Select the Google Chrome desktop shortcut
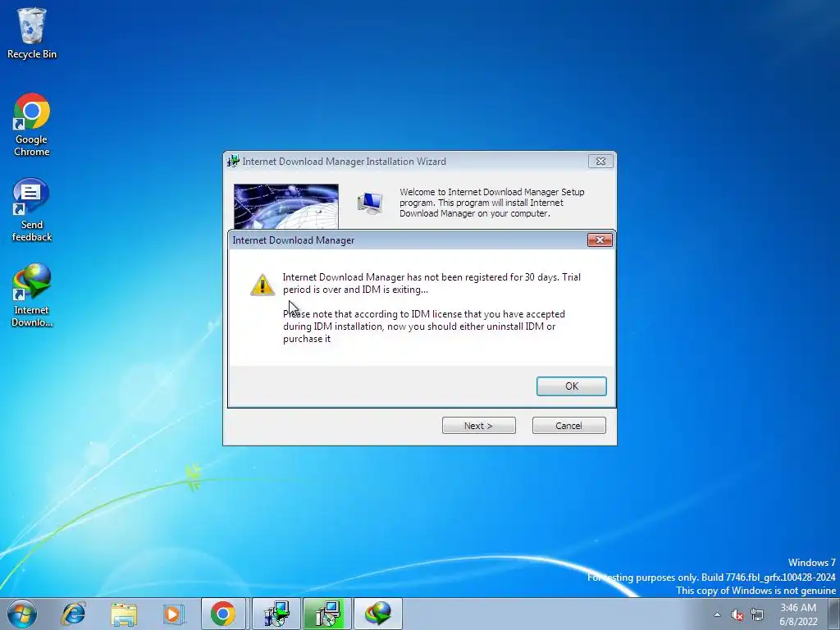The image size is (840, 630). (x=32, y=125)
